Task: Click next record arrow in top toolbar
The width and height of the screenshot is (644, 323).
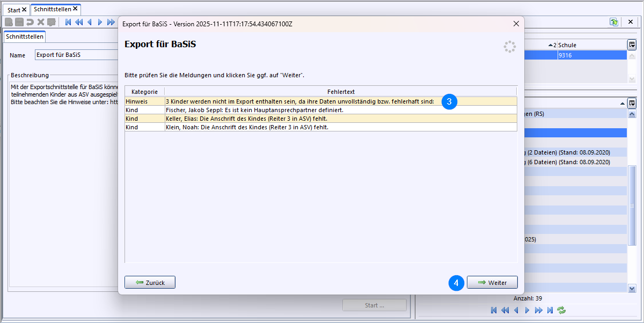Action: 100,22
